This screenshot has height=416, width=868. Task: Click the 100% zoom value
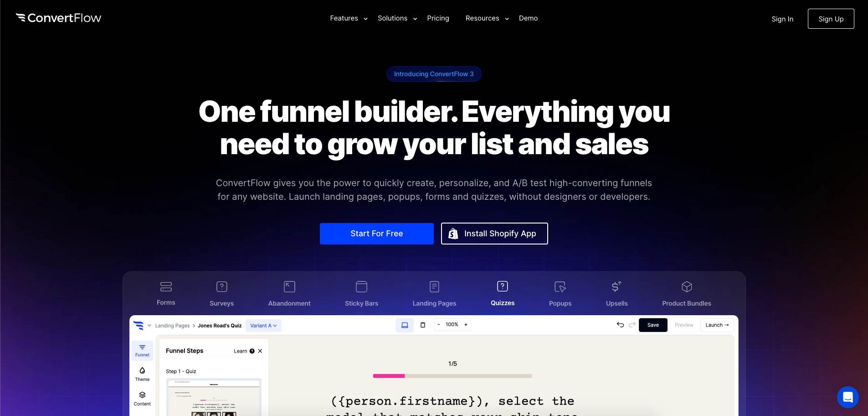click(x=452, y=325)
